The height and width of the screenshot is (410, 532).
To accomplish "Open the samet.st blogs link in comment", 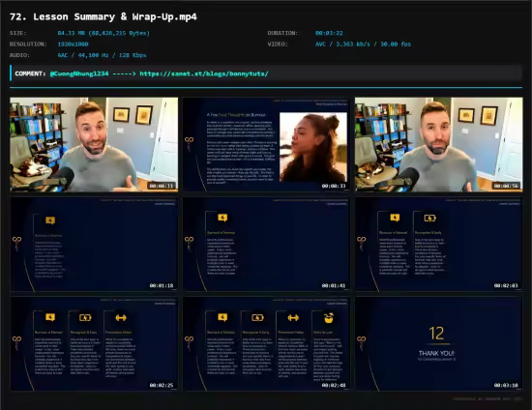I will point(204,73).
